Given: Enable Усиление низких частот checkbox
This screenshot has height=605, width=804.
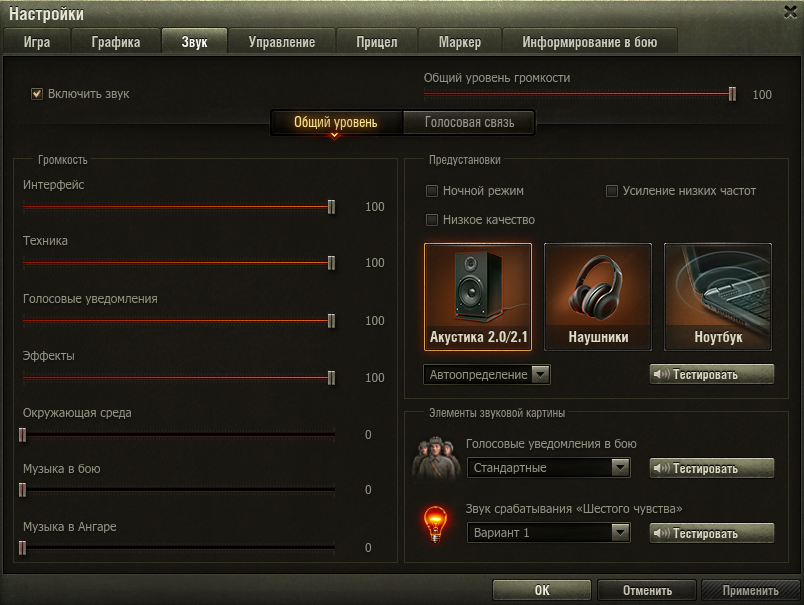Looking at the screenshot, I should [611, 191].
